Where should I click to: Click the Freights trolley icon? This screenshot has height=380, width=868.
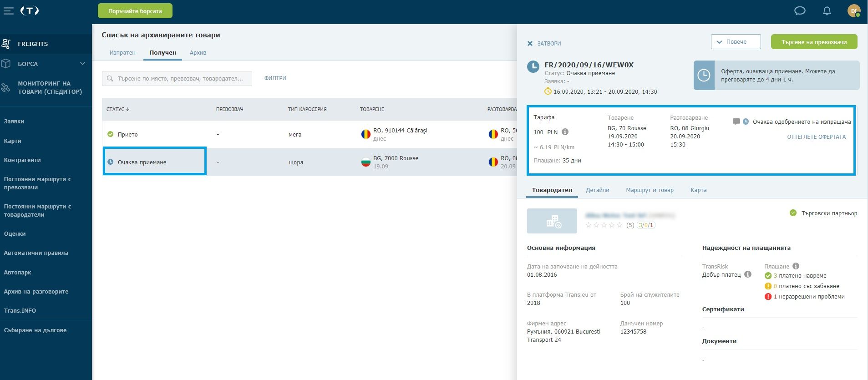pyautogui.click(x=6, y=44)
